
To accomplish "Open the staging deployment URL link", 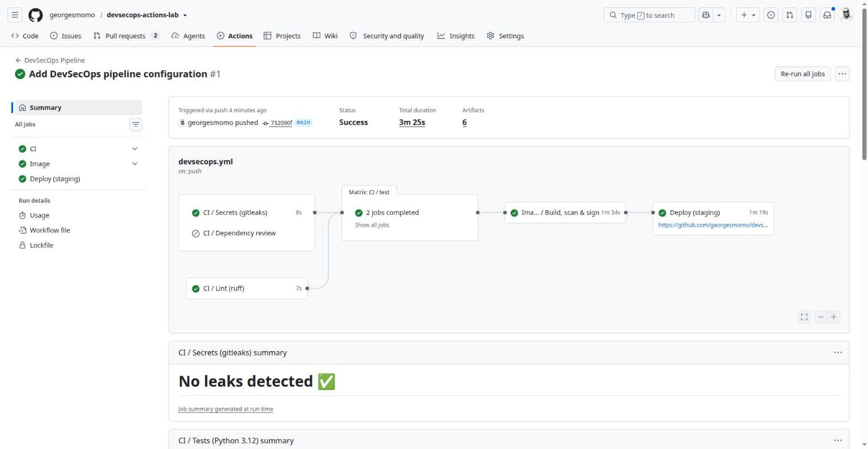I will [x=713, y=225].
